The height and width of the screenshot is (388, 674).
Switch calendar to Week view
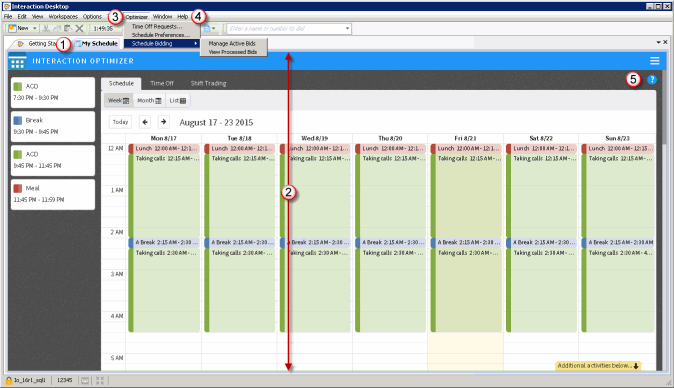[x=118, y=101]
